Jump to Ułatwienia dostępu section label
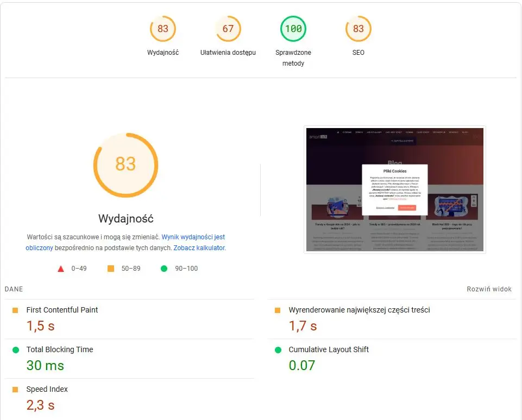Screen dimensions: 522x420 click(x=228, y=53)
